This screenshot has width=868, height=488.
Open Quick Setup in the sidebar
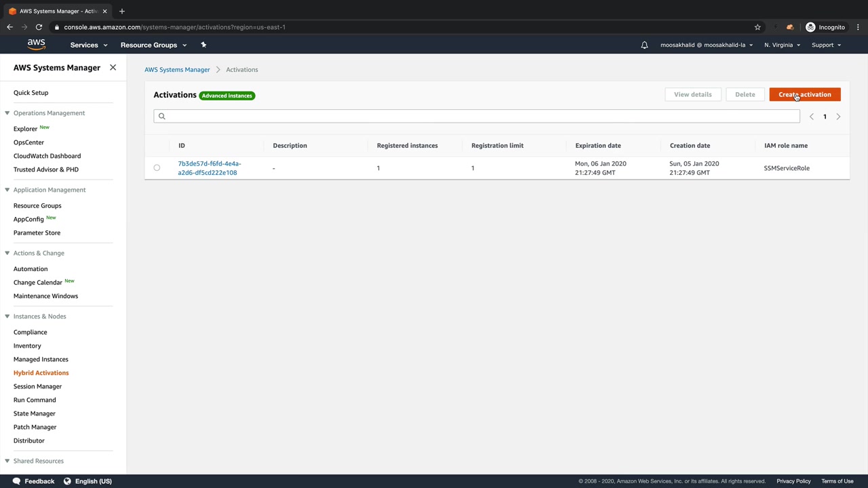[31, 93]
